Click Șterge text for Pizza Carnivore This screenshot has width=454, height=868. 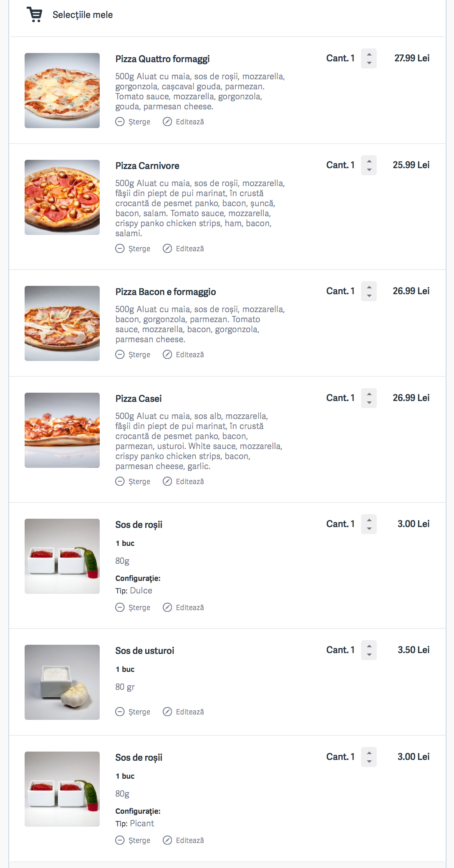click(139, 249)
